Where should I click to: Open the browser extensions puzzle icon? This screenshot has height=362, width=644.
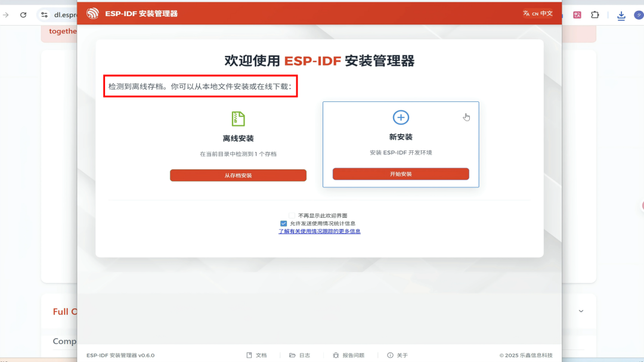[x=595, y=15]
